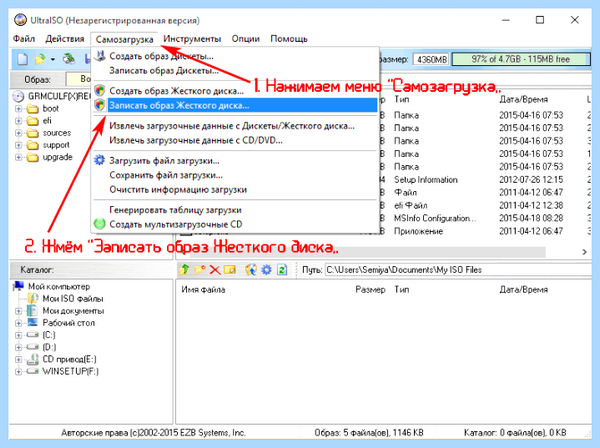
Task: Expand the WINSETUP(F:) drive node
Action: (x=18, y=371)
